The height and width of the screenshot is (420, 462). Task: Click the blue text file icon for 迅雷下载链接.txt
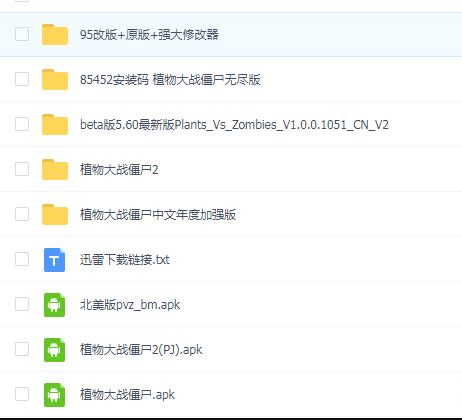point(54,260)
